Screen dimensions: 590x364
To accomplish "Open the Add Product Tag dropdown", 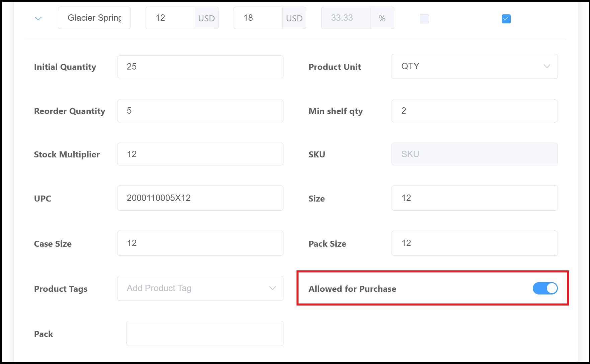I will [x=200, y=288].
